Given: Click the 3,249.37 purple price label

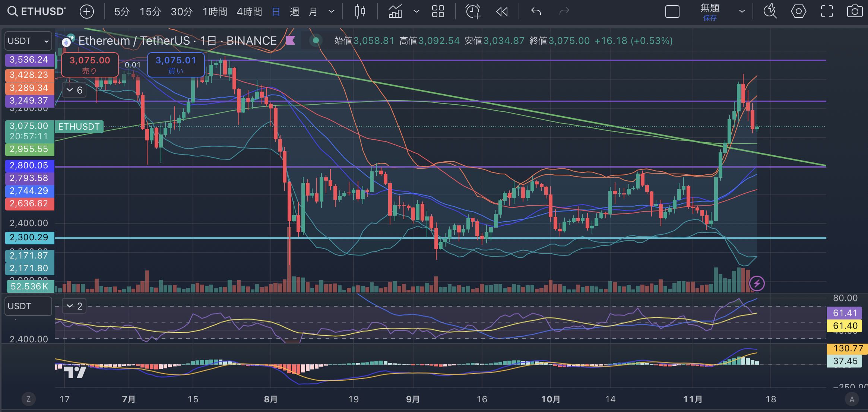Looking at the screenshot, I should (x=29, y=101).
